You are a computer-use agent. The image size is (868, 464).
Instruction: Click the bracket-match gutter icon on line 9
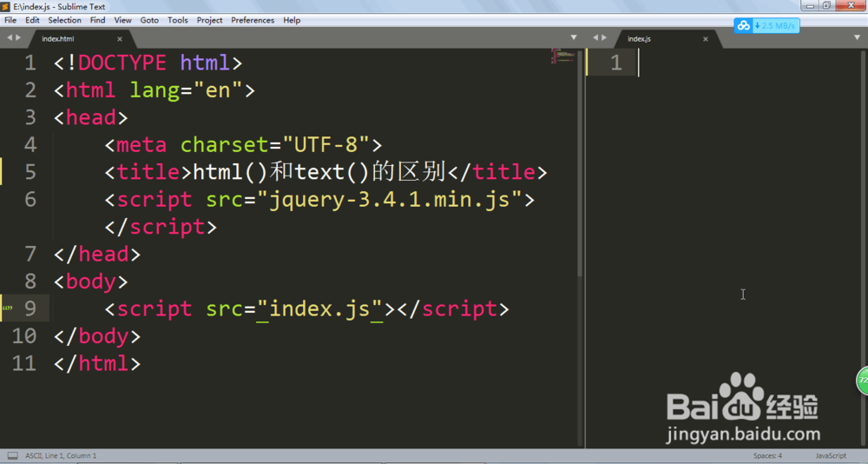8,308
